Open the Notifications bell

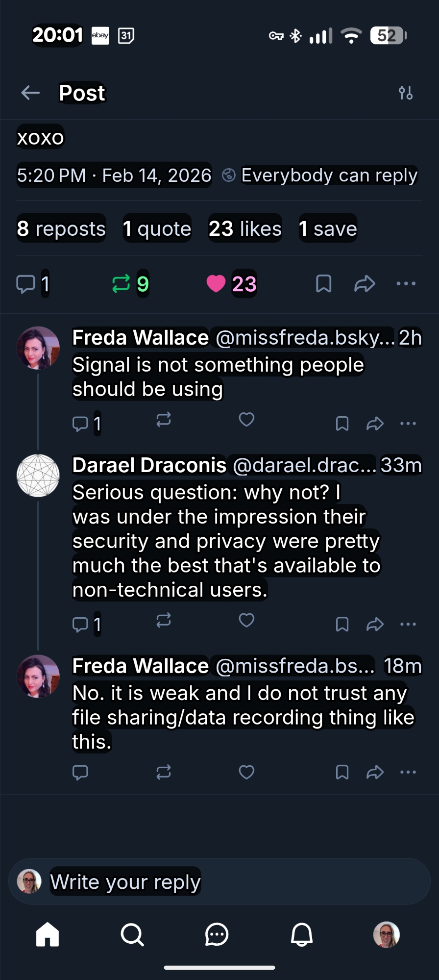[x=302, y=934]
